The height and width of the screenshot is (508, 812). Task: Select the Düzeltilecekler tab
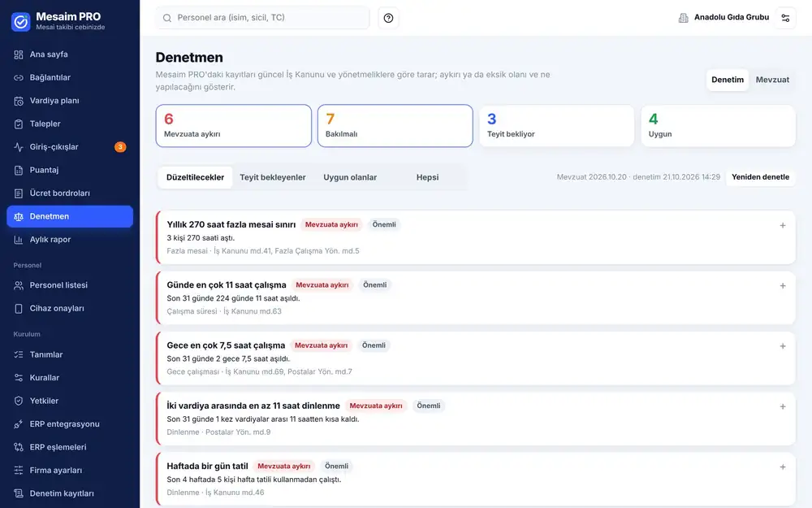tap(195, 177)
